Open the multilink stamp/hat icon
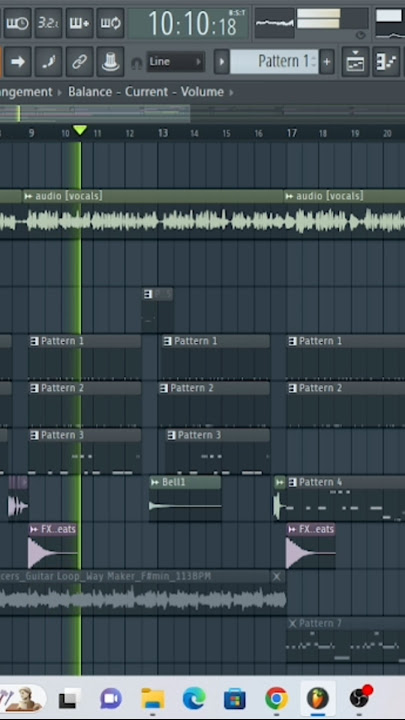Screen dimensions: 405x720 coord(110,62)
